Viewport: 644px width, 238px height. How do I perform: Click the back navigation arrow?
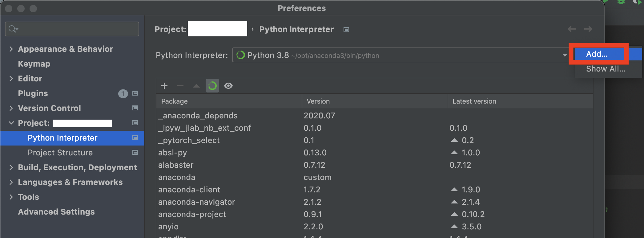[572, 29]
